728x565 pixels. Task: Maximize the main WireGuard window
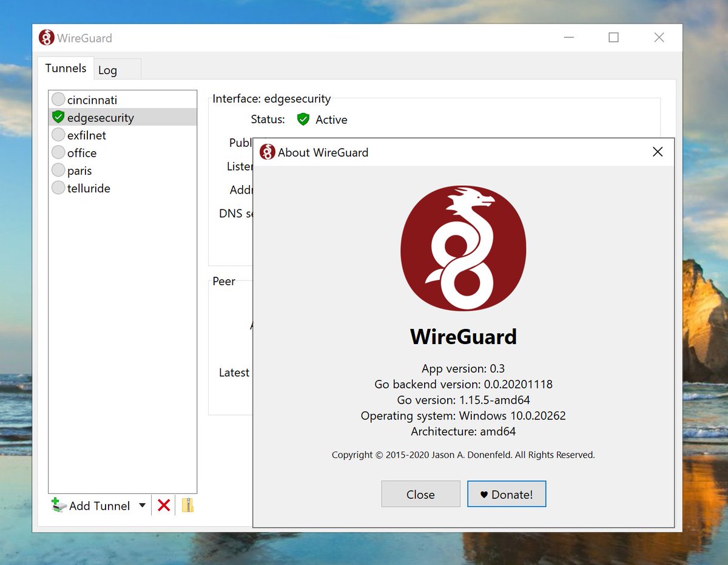point(613,38)
